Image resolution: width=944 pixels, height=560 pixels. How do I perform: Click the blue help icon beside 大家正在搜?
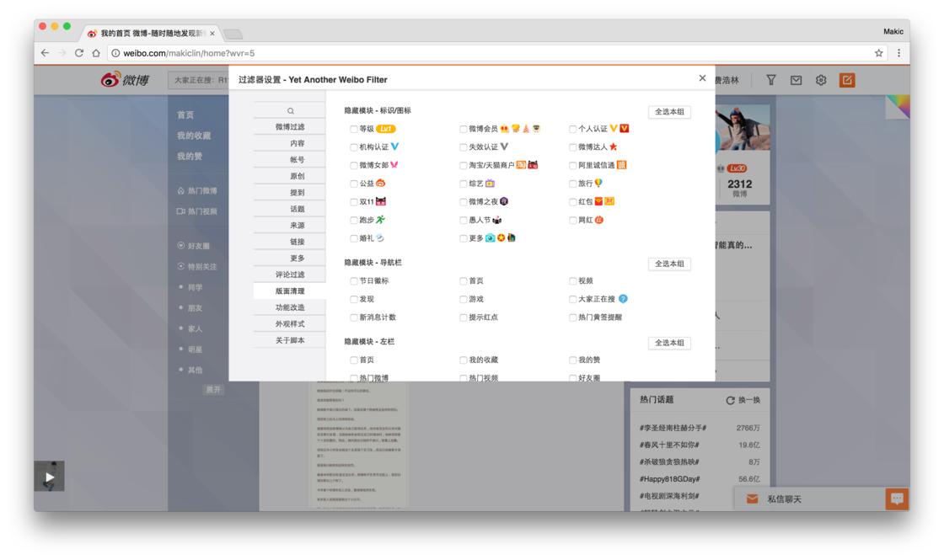(x=623, y=299)
